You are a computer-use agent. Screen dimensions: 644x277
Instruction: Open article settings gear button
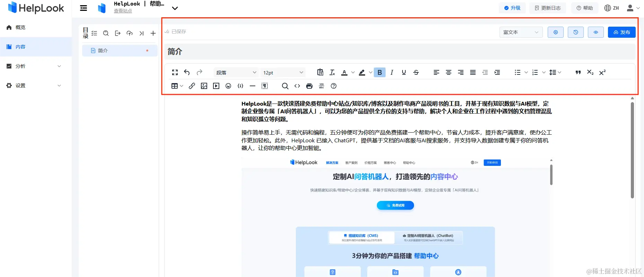[556, 32]
